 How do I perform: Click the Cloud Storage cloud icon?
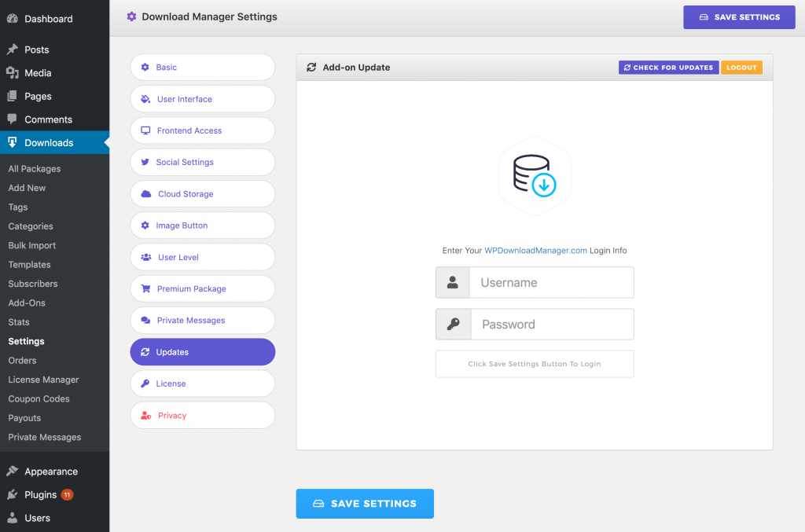tap(146, 194)
